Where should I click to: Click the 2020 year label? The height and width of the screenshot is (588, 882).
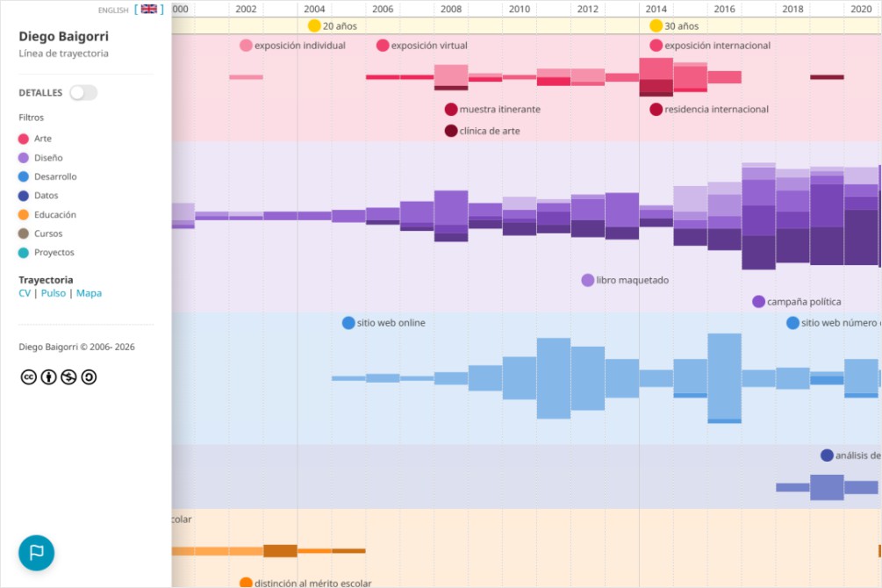tap(861, 9)
